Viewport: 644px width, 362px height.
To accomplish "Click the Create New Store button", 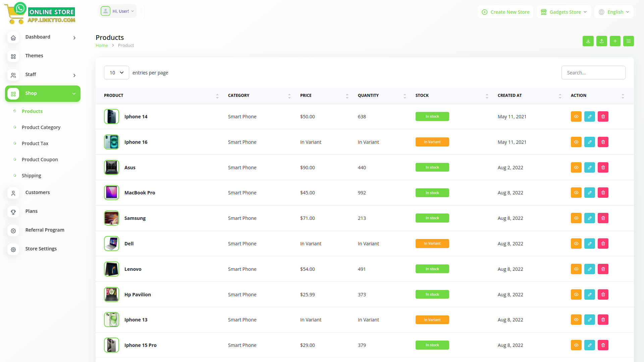I will coord(505,12).
